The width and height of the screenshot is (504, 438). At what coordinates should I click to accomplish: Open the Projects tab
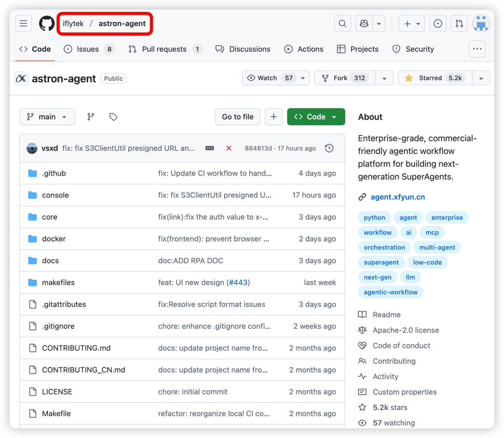pos(357,49)
